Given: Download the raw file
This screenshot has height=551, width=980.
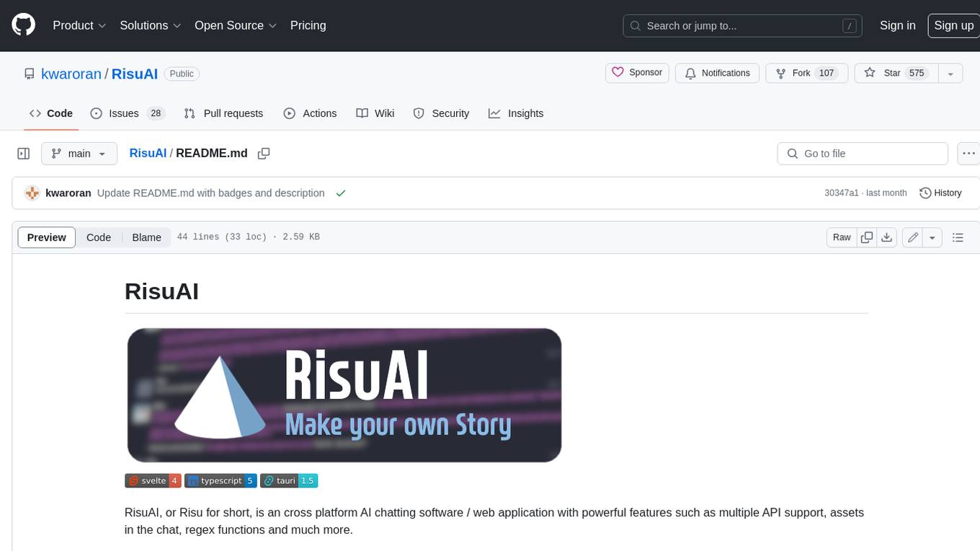Looking at the screenshot, I should (x=887, y=237).
